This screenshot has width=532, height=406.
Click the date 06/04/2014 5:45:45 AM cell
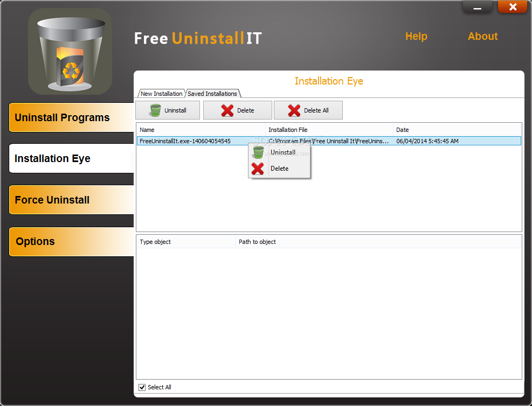427,141
